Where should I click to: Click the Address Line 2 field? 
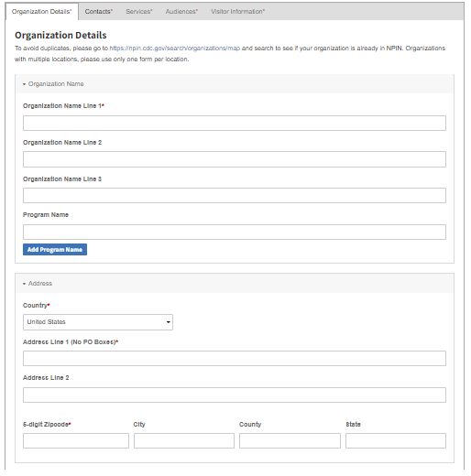pyautogui.click(x=235, y=395)
